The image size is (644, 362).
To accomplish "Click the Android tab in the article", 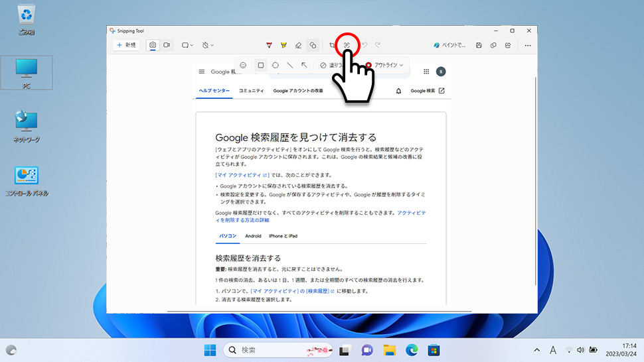I will [253, 236].
